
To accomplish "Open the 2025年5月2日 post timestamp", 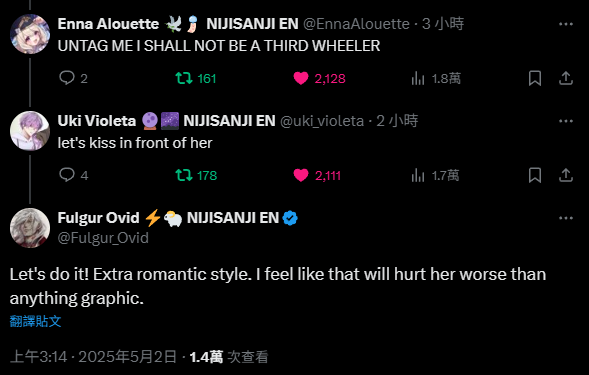I will click(127, 357).
